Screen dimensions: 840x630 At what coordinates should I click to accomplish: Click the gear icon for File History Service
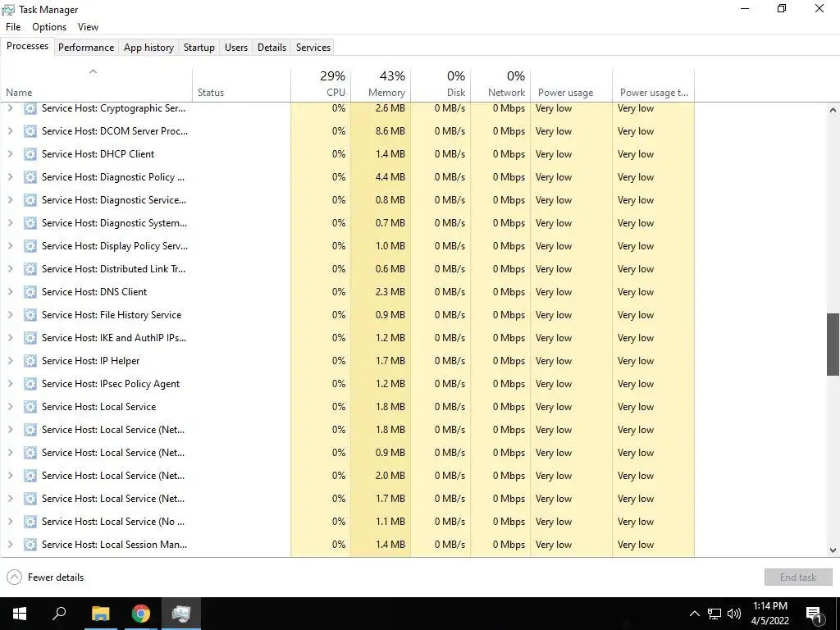(30, 315)
